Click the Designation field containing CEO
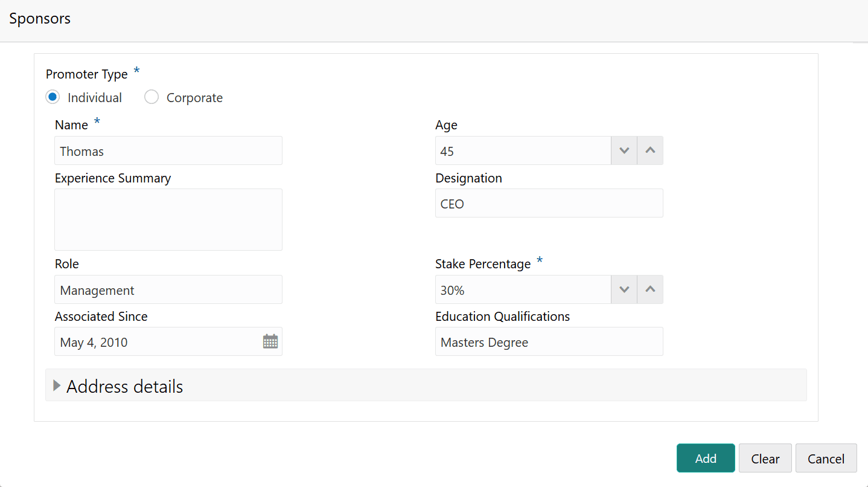The width and height of the screenshot is (868, 487). 549,204
